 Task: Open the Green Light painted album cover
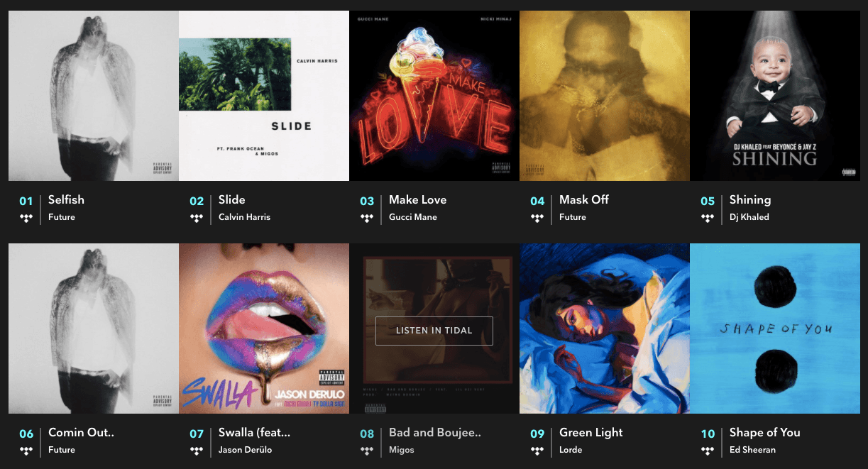tap(605, 329)
